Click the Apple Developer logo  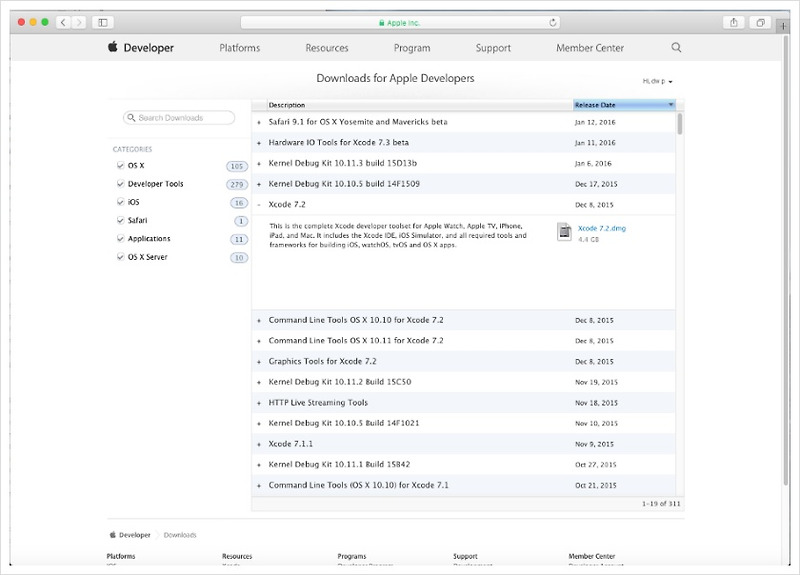(x=113, y=47)
